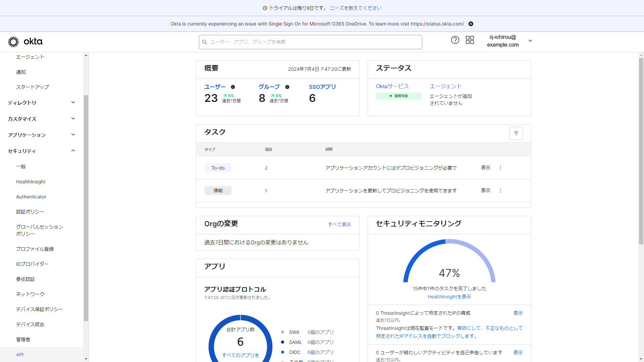Click HealthInsightを表示 link
644x362 pixels.
pos(449,297)
